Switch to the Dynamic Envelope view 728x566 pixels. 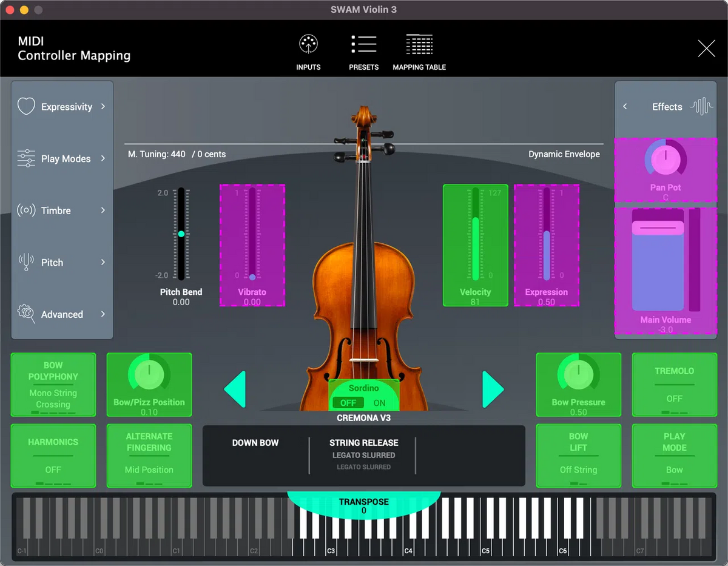tap(564, 154)
